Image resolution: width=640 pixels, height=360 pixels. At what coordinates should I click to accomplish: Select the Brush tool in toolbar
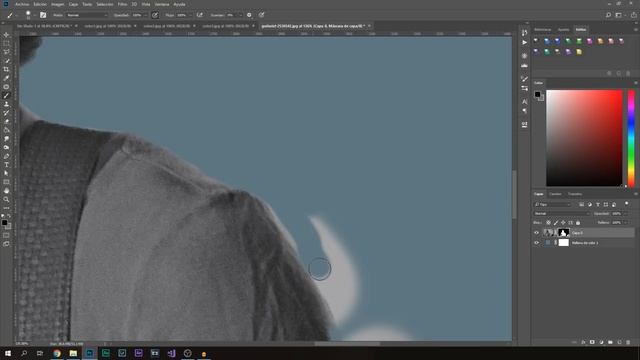tap(6, 96)
